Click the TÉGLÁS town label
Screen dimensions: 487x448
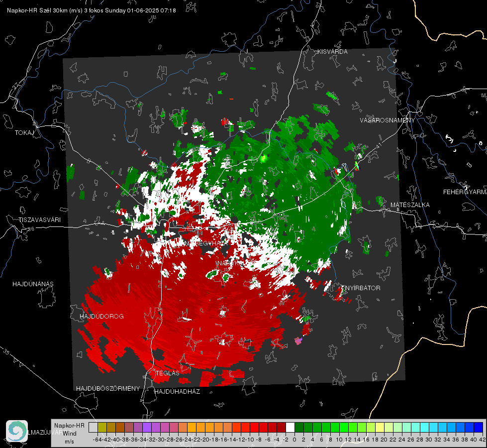pyautogui.click(x=168, y=373)
